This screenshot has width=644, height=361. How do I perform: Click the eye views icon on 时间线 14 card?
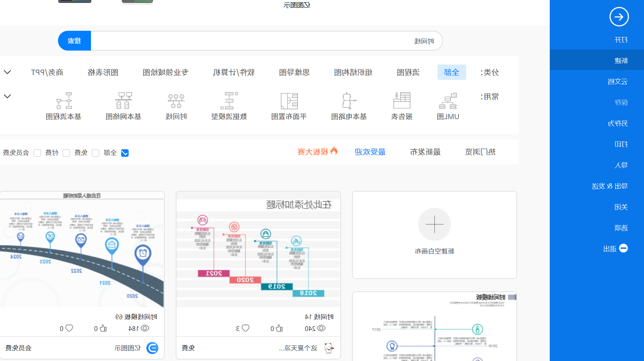[x=321, y=328]
